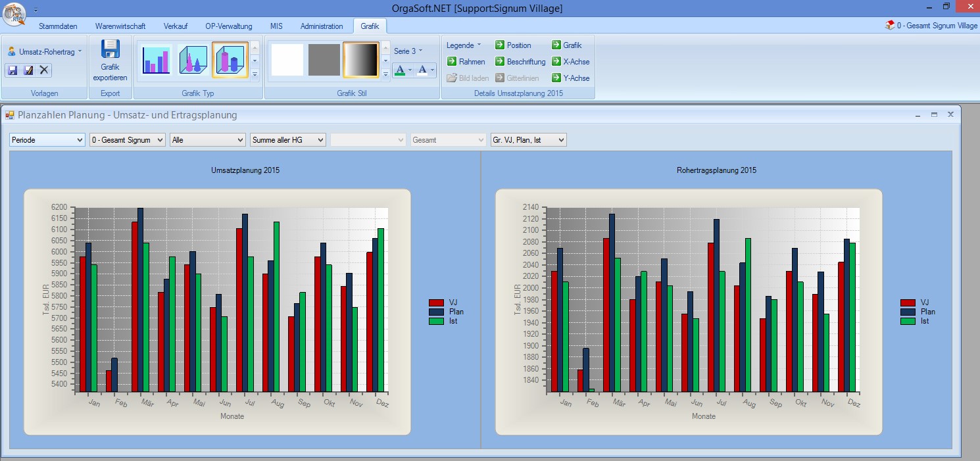Open the Stammdaten ribbon tab
The height and width of the screenshot is (461, 980).
click(58, 26)
